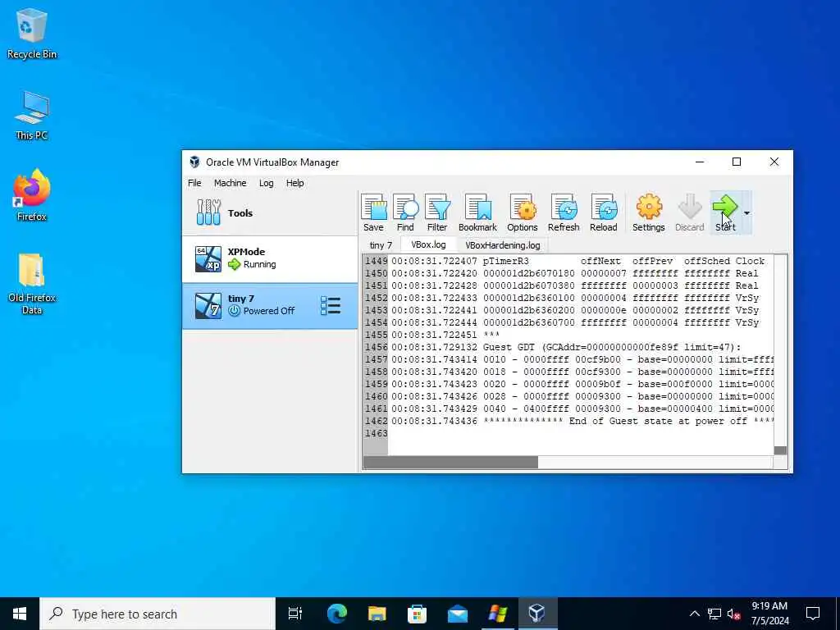840x630 pixels.
Task: Start the tiny 7 virtual machine
Action: (725, 212)
